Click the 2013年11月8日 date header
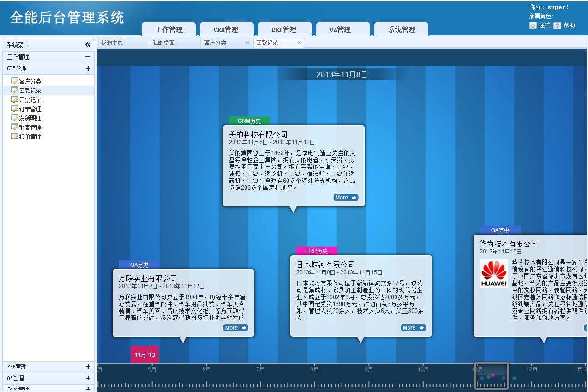This screenshot has height=392, width=588. point(342,74)
